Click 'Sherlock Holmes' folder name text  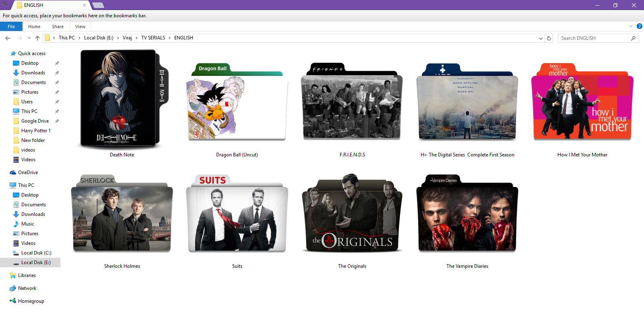click(122, 266)
